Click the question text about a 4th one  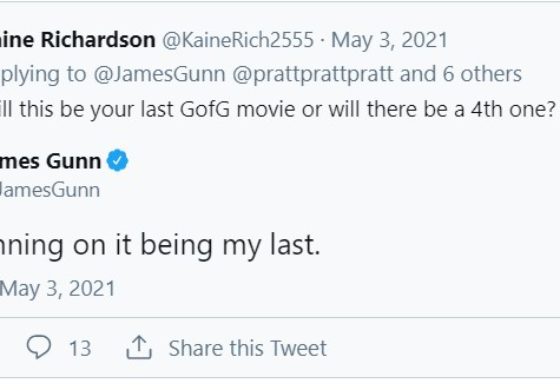tap(277, 109)
